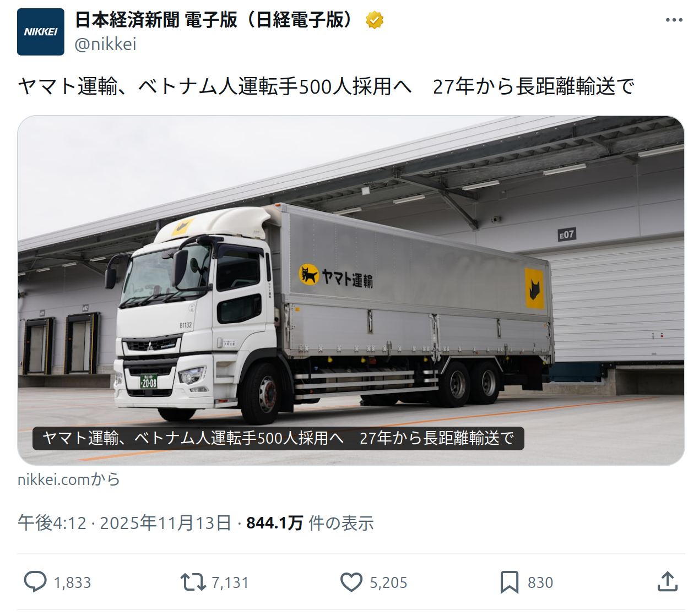Click the headline caption overlay on image

pyautogui.click(x=278, y=438)
